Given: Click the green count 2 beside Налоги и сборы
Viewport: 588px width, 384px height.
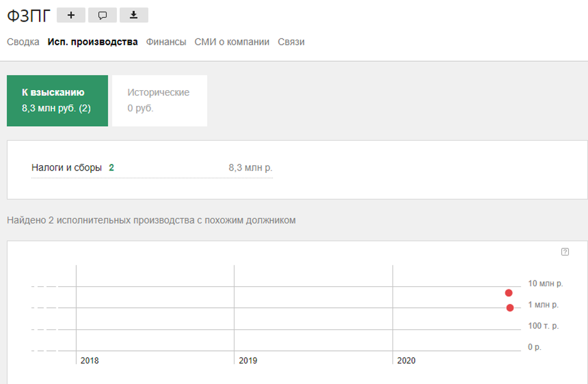Looking at the screenshot, I should [111, 168].
